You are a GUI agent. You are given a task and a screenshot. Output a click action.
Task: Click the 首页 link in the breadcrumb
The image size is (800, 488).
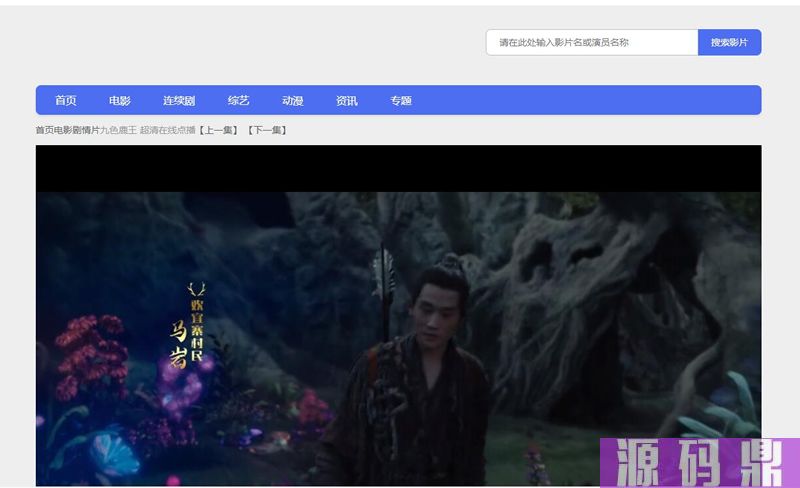click(x=45, y=130)
